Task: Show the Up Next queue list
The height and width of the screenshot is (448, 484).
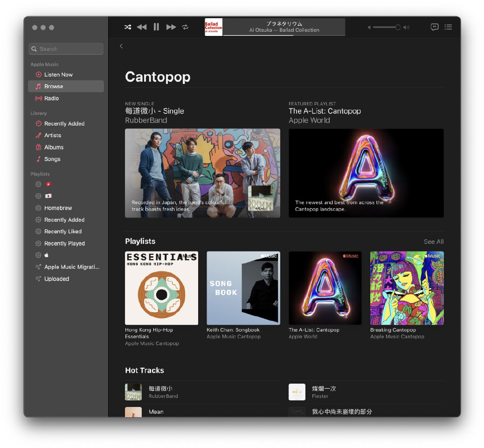Action: (448, 27)
